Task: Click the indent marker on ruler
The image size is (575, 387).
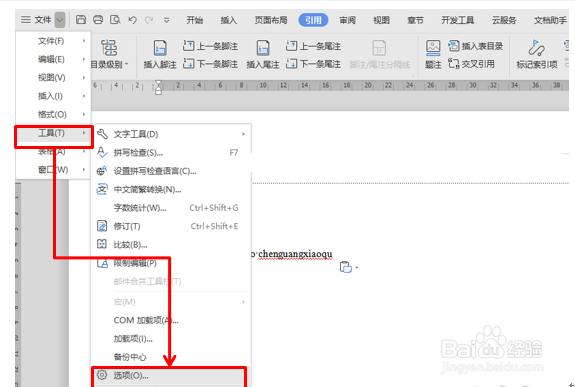Action: 158,87
